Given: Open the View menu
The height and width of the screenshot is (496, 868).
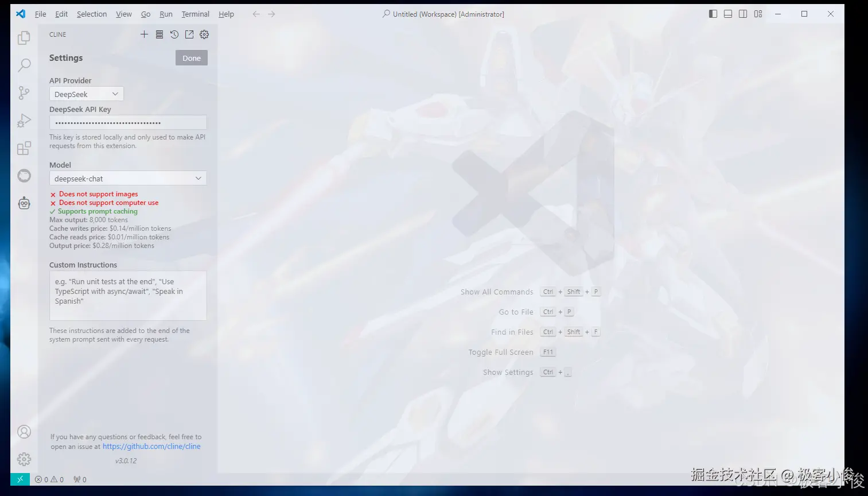Looking at the screenshot, I should [x=124, y=14].
